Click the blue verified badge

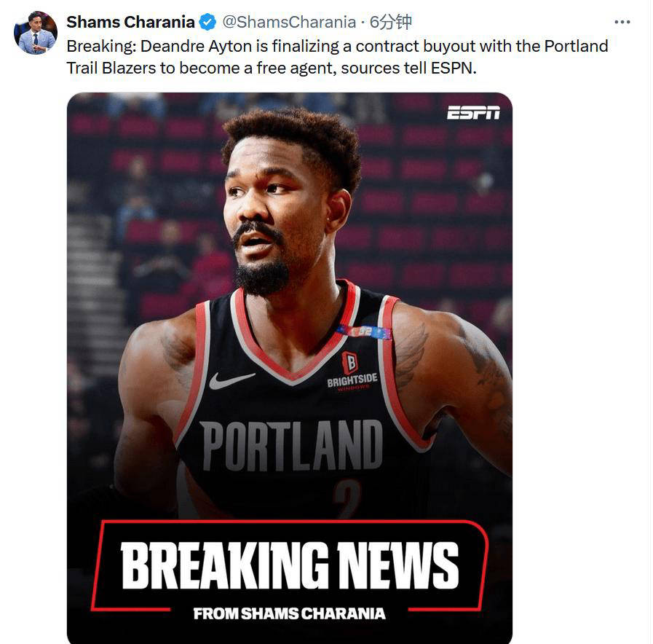(x=207, y=22)
